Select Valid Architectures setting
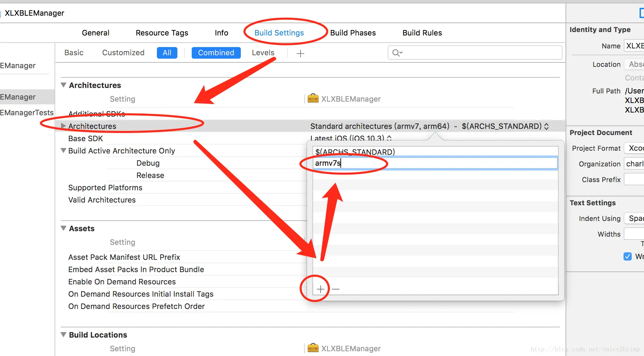 [x=102, y=200]
